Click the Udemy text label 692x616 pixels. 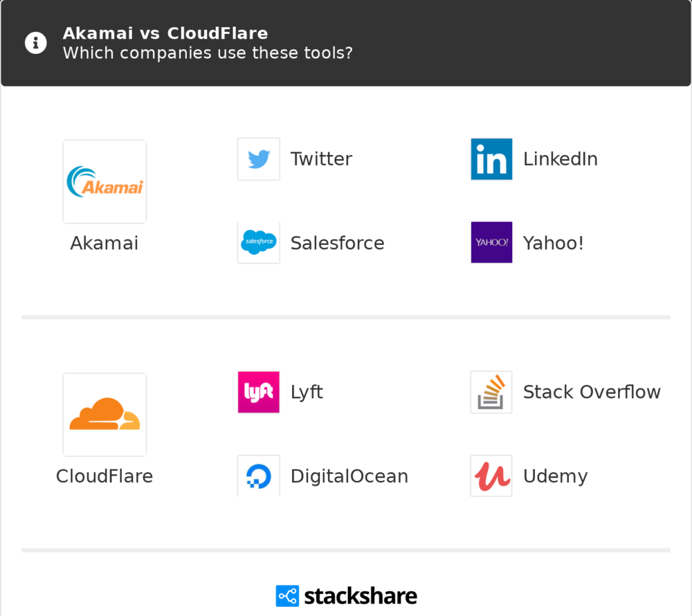555,476
